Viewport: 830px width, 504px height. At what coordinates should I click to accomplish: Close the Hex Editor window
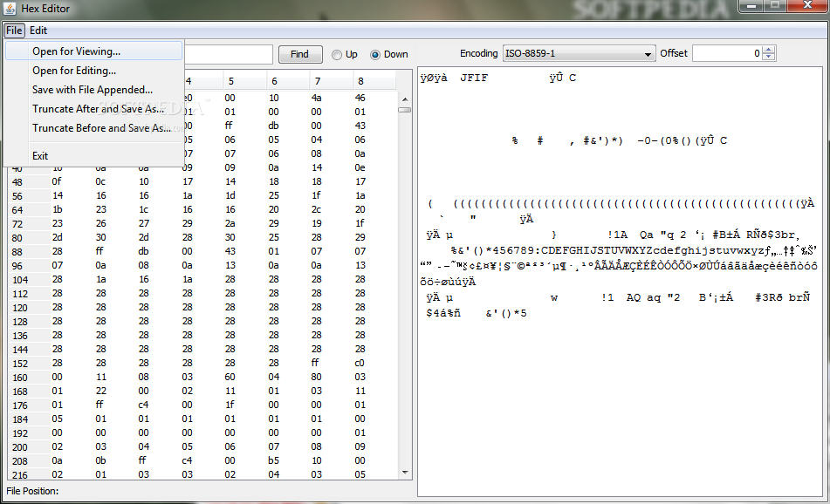[x=807, y=6]
